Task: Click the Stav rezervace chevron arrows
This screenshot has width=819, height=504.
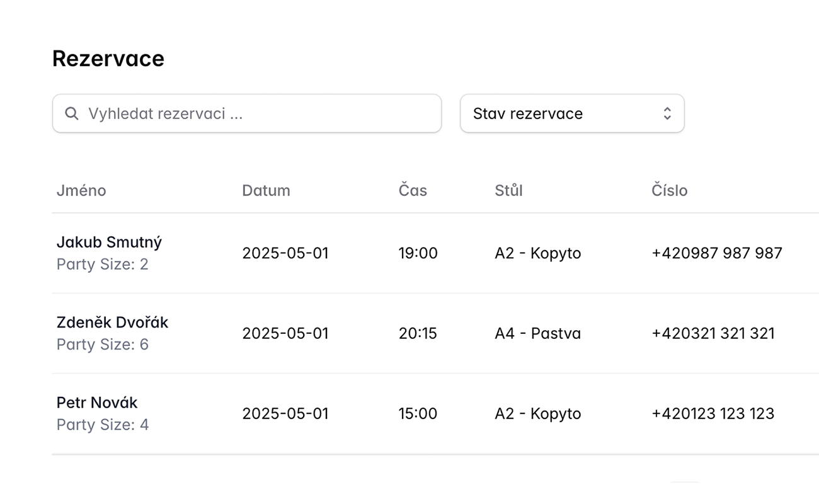Action: (667, 113)
